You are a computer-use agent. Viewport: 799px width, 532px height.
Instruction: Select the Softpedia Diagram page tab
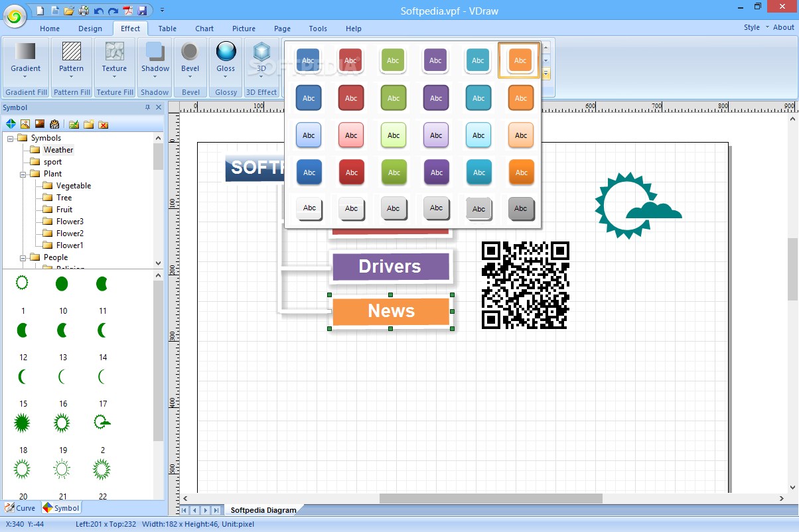coord(263,510)
